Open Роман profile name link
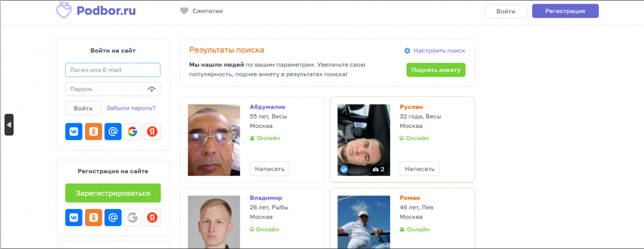The image size is (644, 249). pyautogui.click(x=410, y=198)
